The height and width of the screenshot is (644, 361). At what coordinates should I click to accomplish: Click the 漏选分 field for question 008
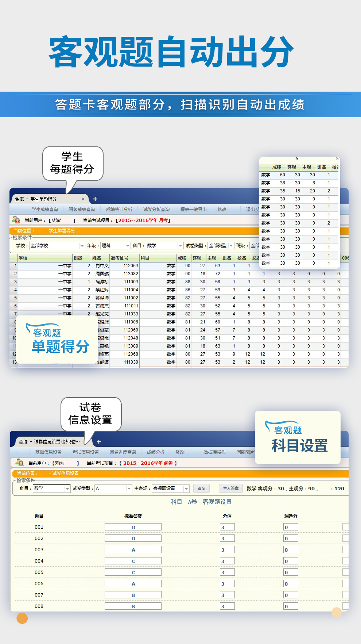291,606
